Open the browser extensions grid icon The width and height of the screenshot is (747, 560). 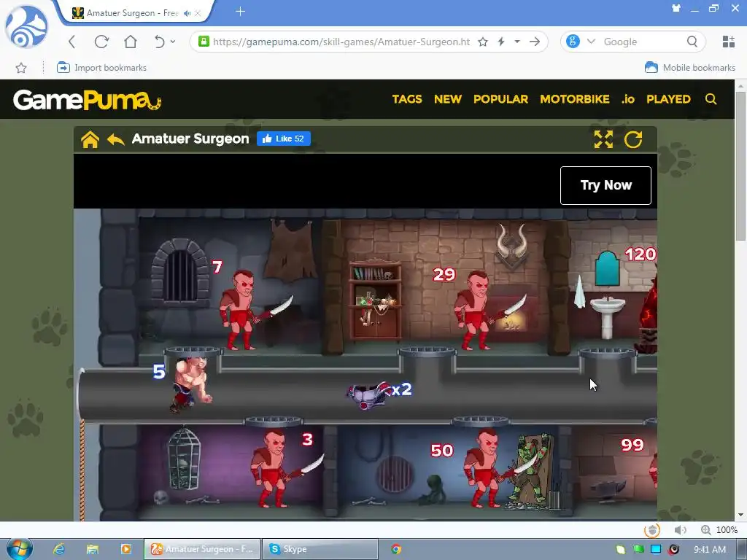[x=729, y=42]
